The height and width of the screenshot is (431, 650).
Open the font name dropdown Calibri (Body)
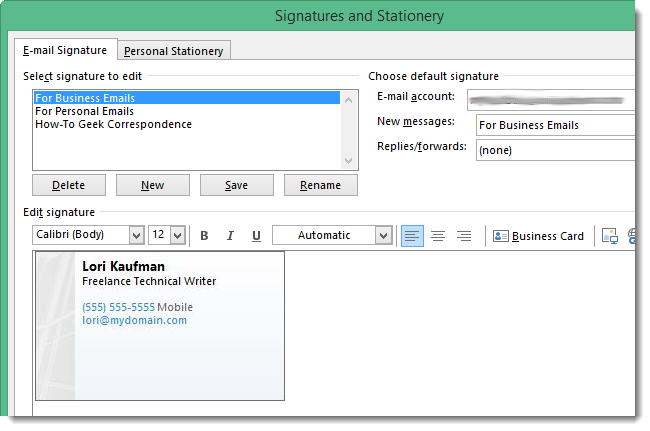[136, 235]
